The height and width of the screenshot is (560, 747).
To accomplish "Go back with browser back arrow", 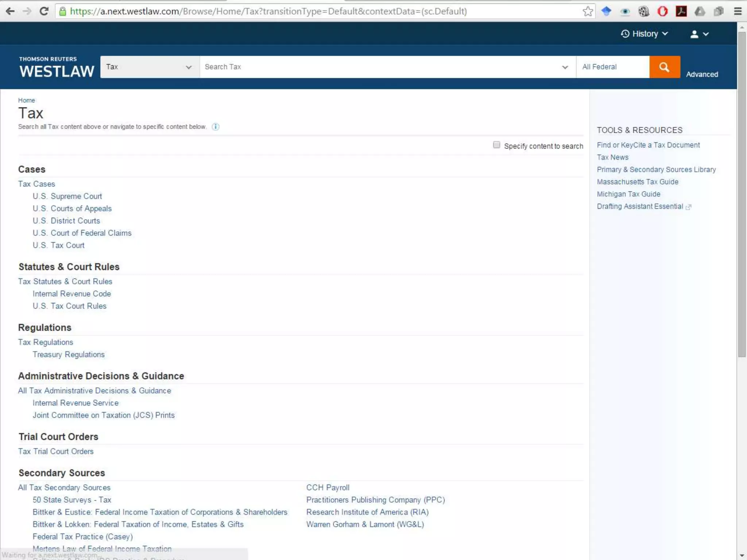I will click(x=10, y=11).
